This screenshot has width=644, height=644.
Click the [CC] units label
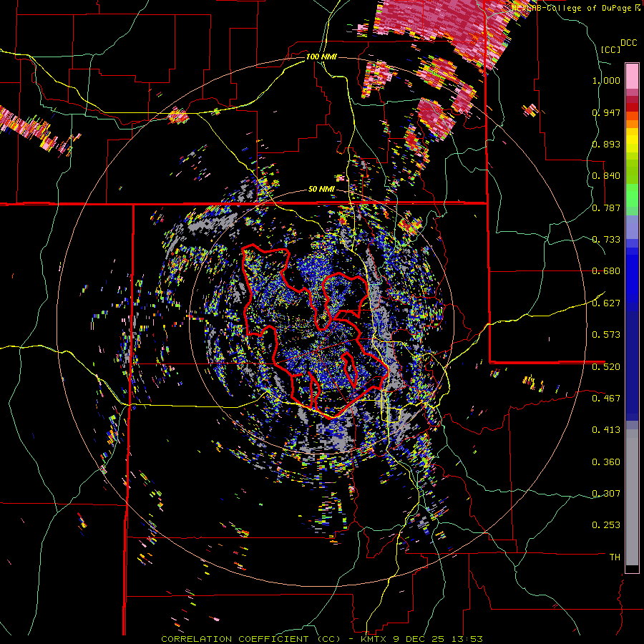[x=610, y=49]
